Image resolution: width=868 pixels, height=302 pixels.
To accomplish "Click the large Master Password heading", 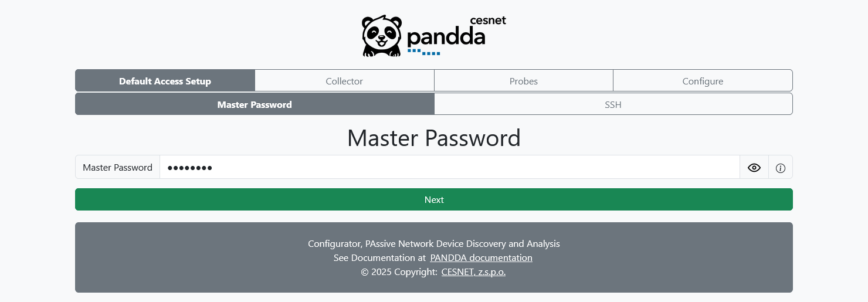I will 434,138.
